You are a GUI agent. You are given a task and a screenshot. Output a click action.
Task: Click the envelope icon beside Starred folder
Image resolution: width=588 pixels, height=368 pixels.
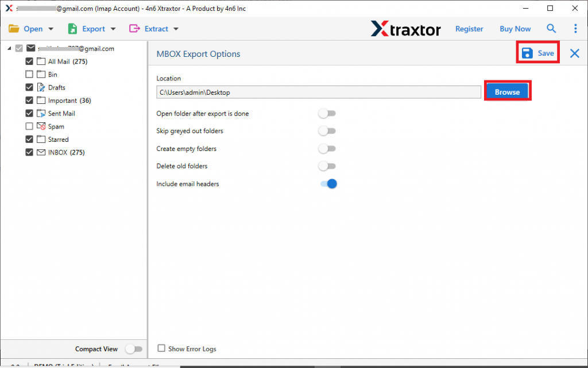pyautogui.click(x=40, y=139)
